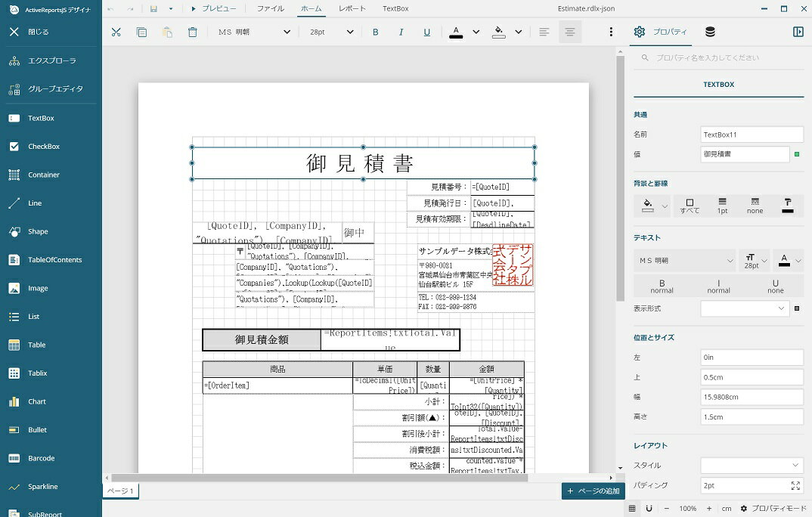Select the Image tool in sidebar
Screen dimensions: 812x517
point(51,288)
